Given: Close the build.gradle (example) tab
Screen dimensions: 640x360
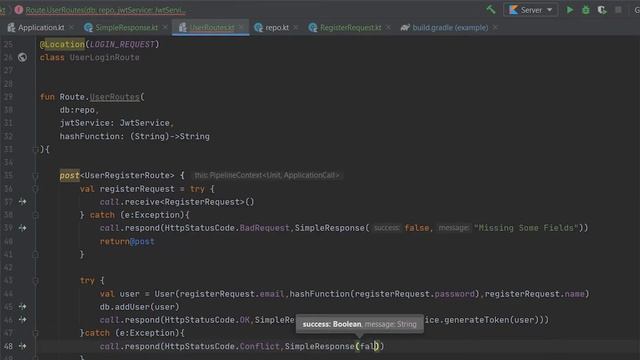Looking at the screenshot, I should [x=495, y=27].
